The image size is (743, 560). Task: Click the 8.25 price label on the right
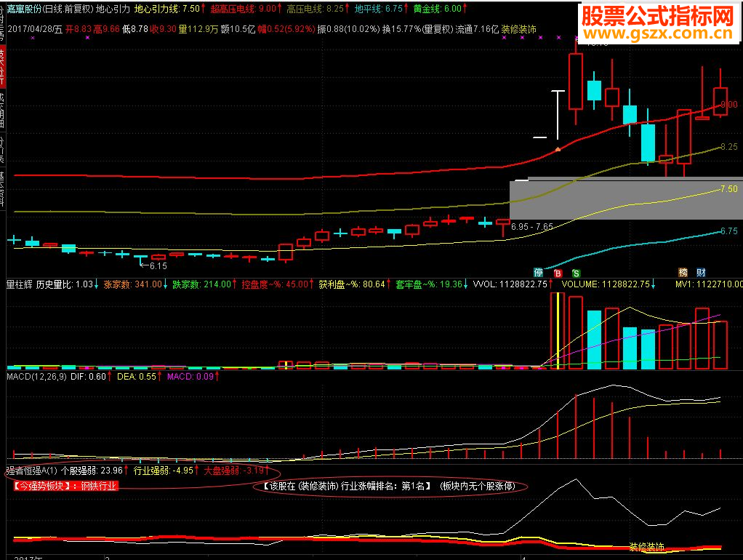tap(728, 146)
